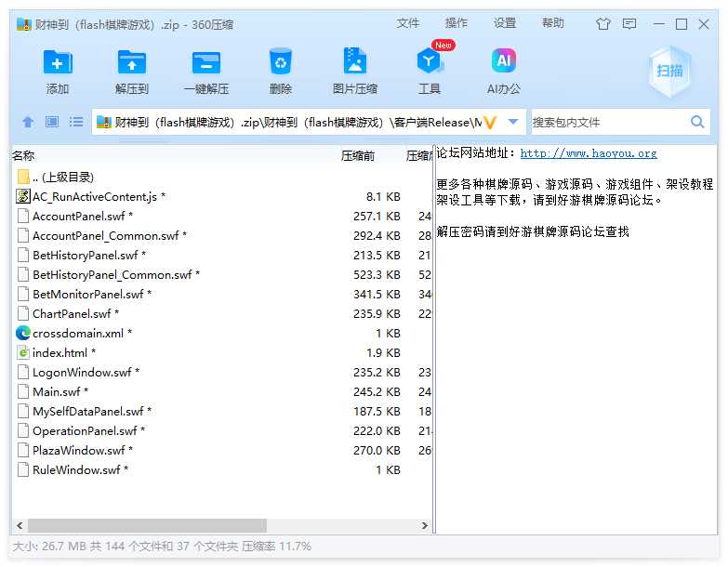Select MySelfDataPanel.swf file row
This screenshot has height=567, width=728.
point(223,411)
